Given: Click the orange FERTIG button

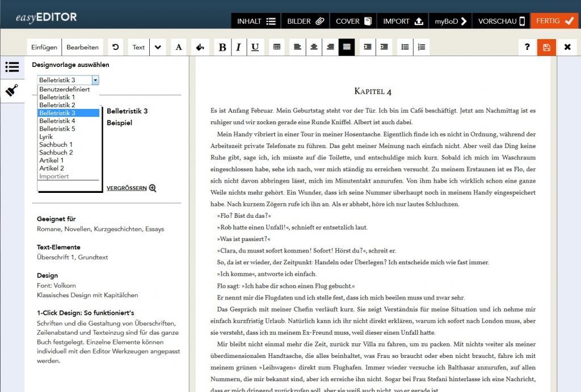Looking at the screenshot, I should click(x=555, y=21).
